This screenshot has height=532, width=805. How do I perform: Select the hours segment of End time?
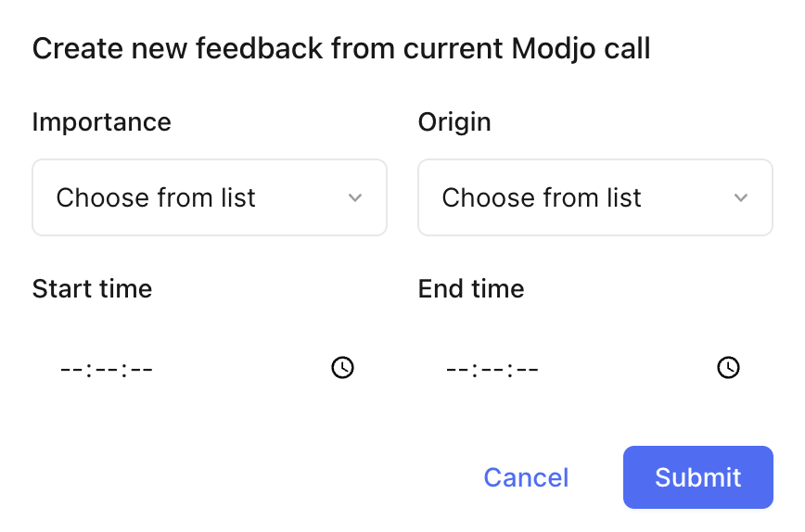pos(457,370)
